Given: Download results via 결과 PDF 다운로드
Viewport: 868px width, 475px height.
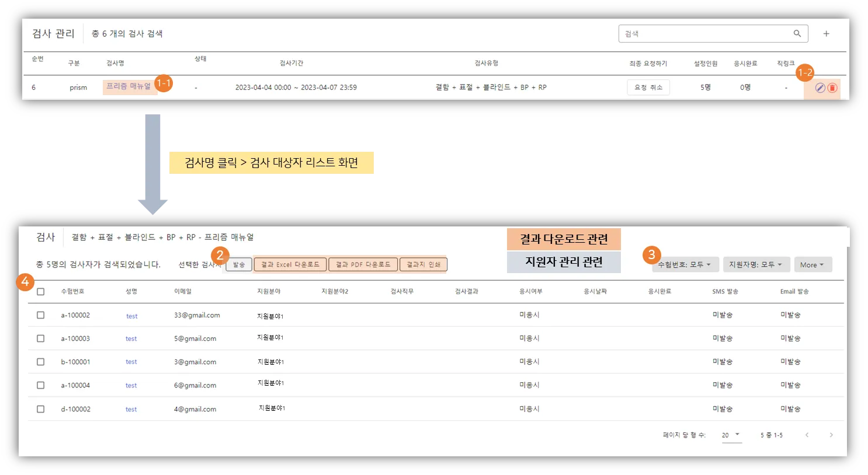Looking at the screenshot, I should 363,265.
